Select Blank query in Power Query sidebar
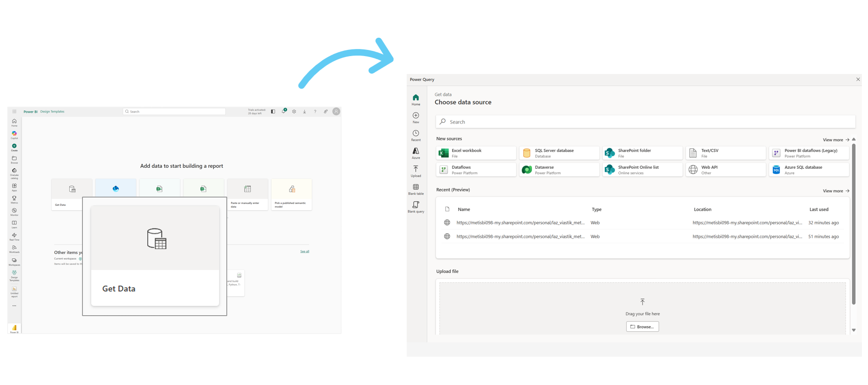This screenshot has width=868, height=385. pyautogui.click(x=416, y=207)
